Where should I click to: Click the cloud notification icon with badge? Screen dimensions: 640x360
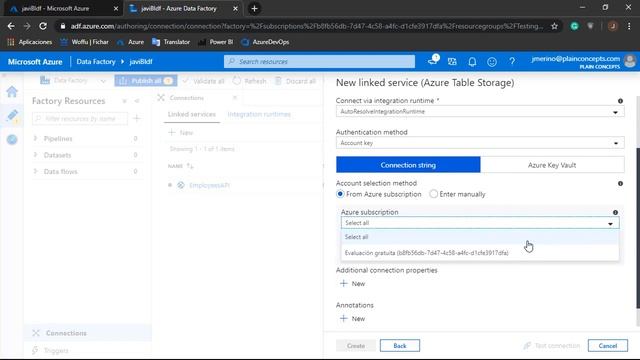click(x=433, y=61)
